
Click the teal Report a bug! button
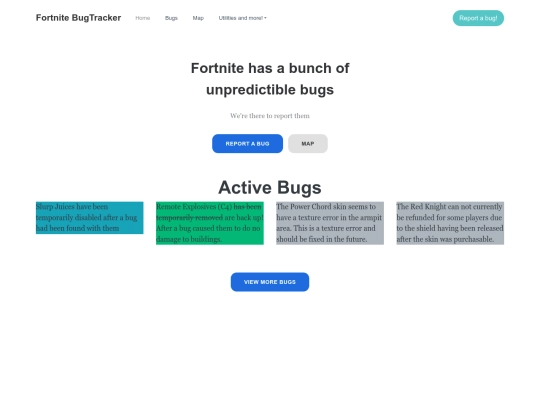(x=478, y=18)
